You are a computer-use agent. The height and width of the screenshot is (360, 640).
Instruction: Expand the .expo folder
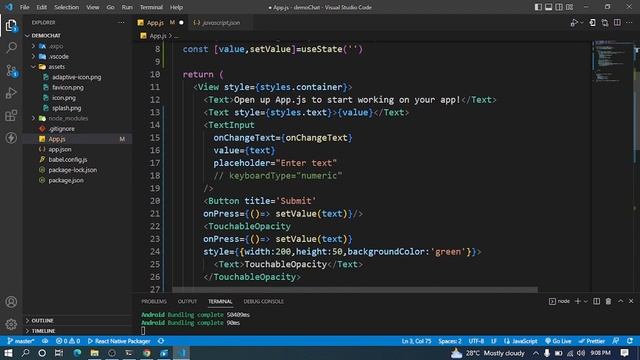[78, 46]
